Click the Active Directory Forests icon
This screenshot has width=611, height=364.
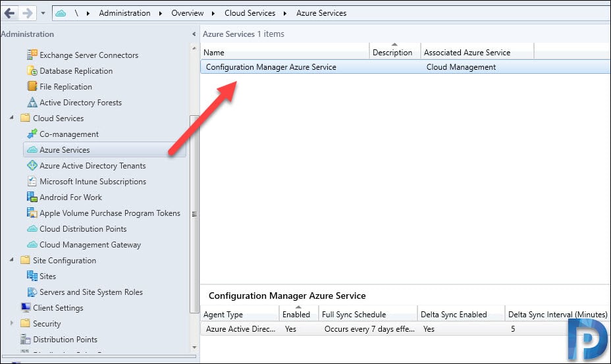pos(32,102)
